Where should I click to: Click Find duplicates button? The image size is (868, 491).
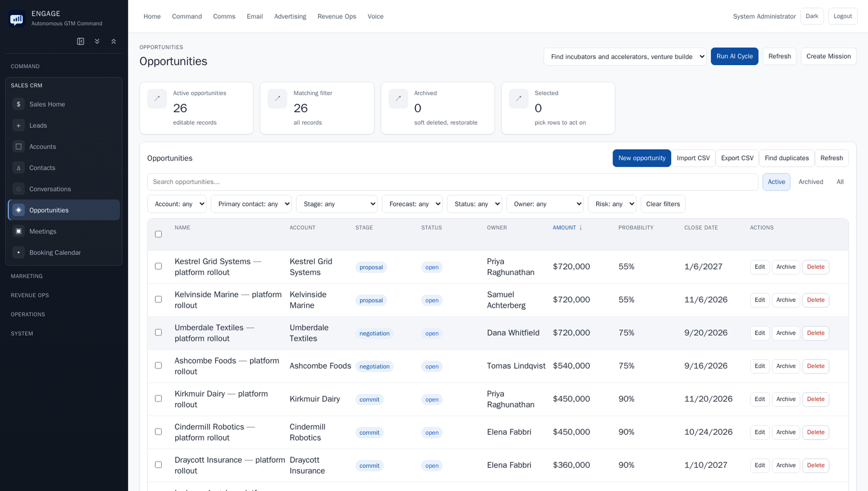(787, 158)
